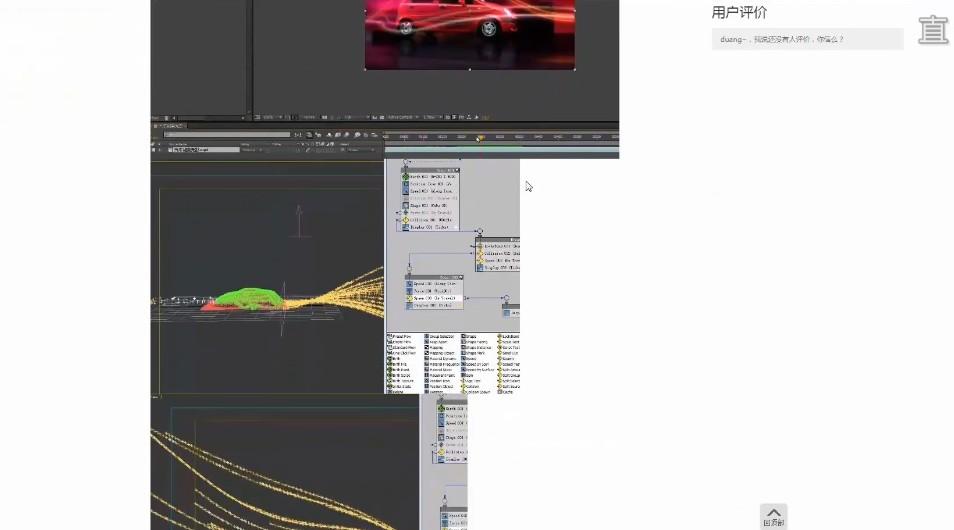
Task: Click the input connector circle atop the top event
Action: click(405, 162)
